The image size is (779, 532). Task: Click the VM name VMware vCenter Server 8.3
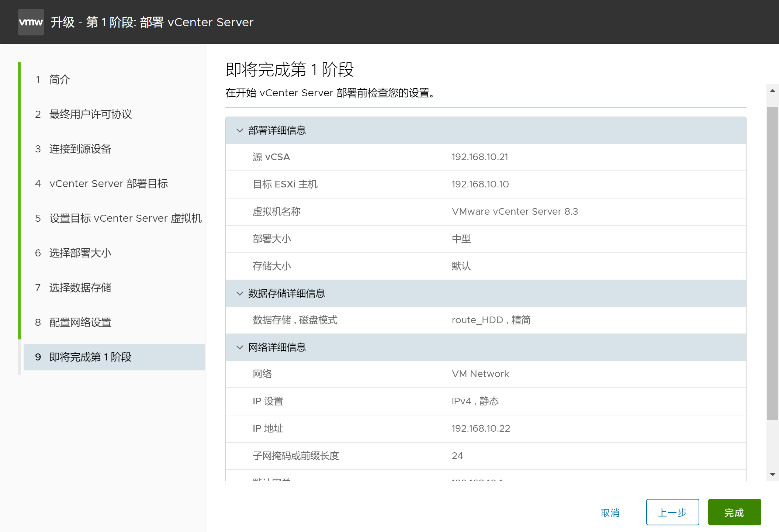click(515, 212)
